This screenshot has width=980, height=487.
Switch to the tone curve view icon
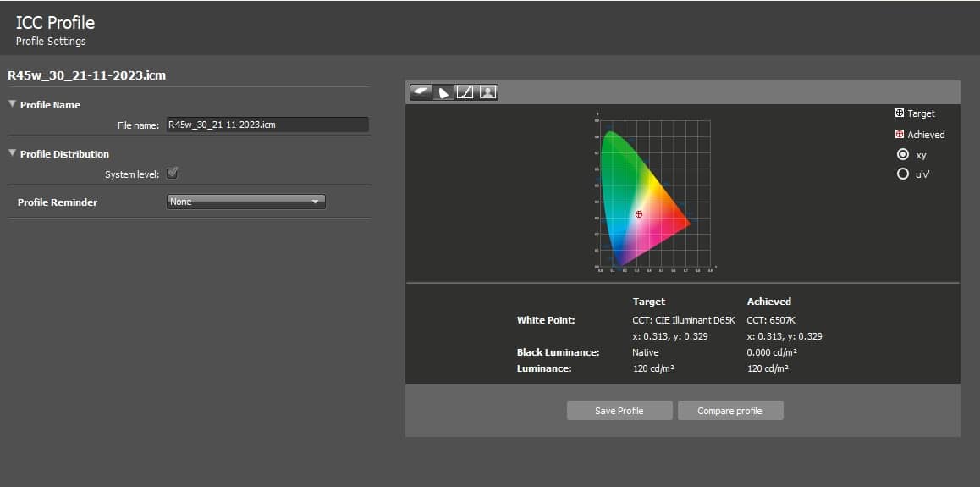465,92
